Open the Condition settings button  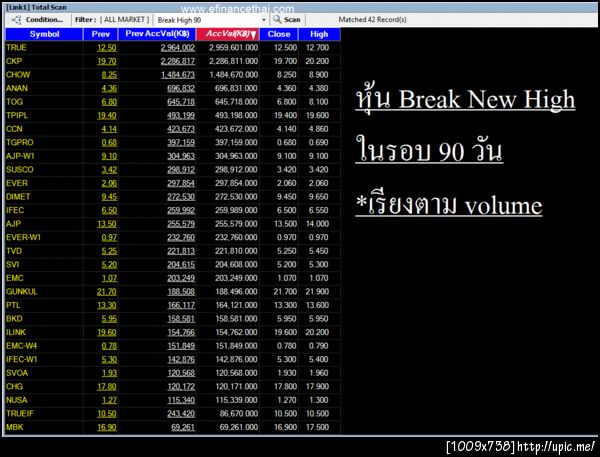click(37, 20)
